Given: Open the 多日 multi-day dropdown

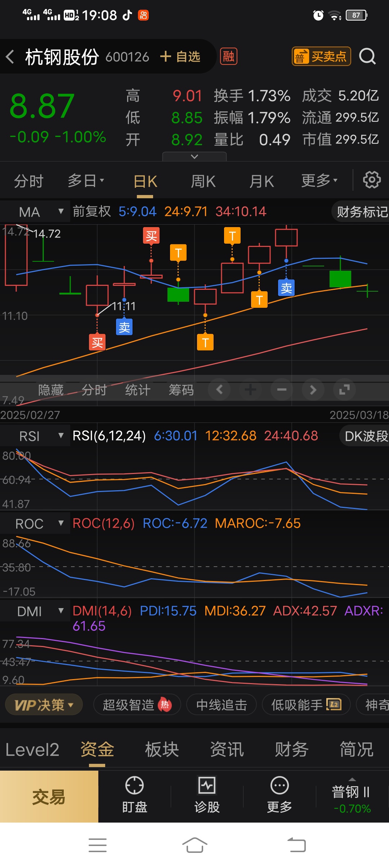Looking at the screenshot, I should [86, 181].
